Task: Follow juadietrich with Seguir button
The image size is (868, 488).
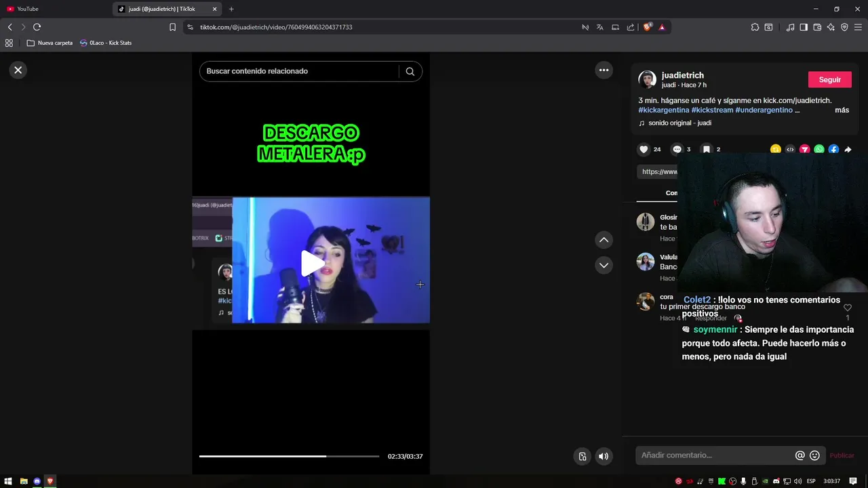Action: pyautogui.click(x=829, y=79)
